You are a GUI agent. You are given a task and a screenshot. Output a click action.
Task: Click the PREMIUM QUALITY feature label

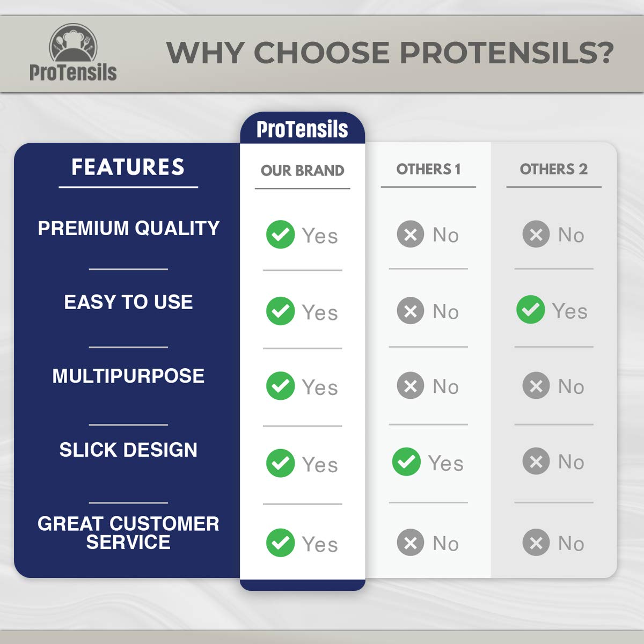pyautogui.click(x=128, y=228)
